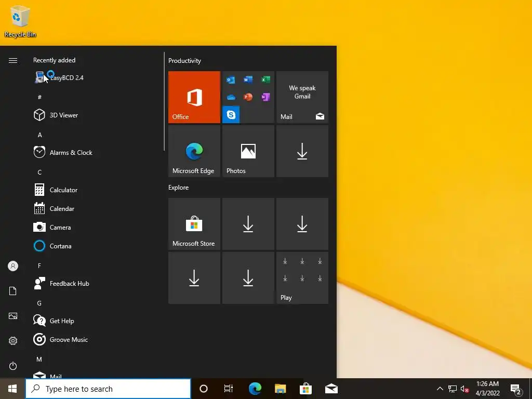
Task: Click the Recently added heading
Action: (x=54, y=60)
